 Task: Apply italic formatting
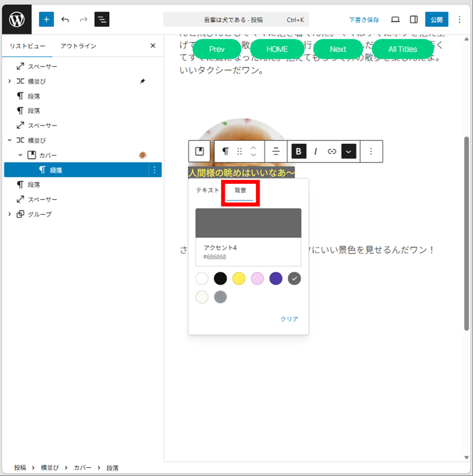315,151
